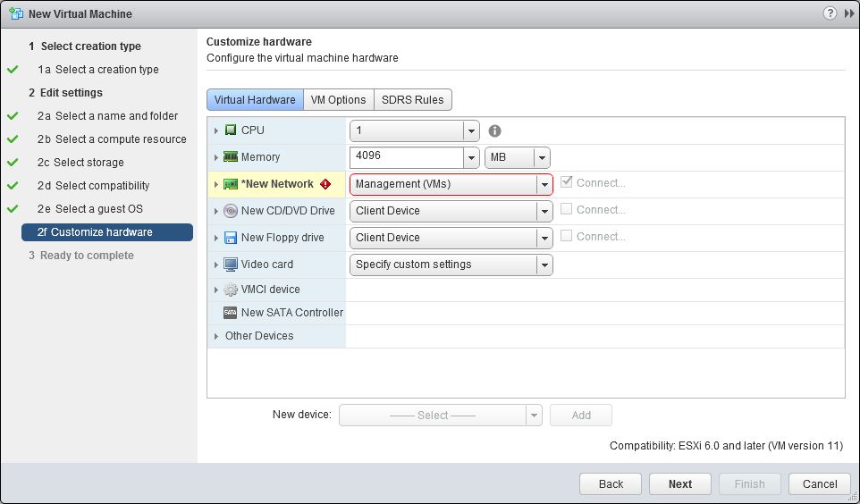Expand the CPU settings row
Viewport: 860px width, 504px height.
point(216,130)
